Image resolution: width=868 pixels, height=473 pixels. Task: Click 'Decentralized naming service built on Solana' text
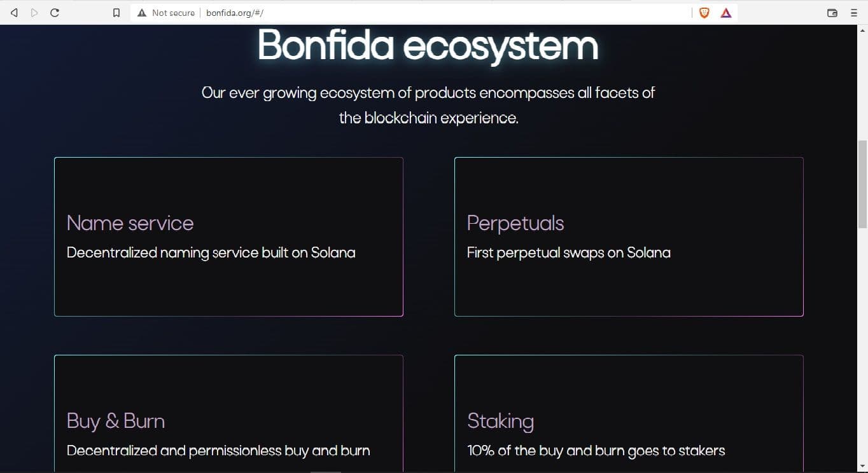211,253
